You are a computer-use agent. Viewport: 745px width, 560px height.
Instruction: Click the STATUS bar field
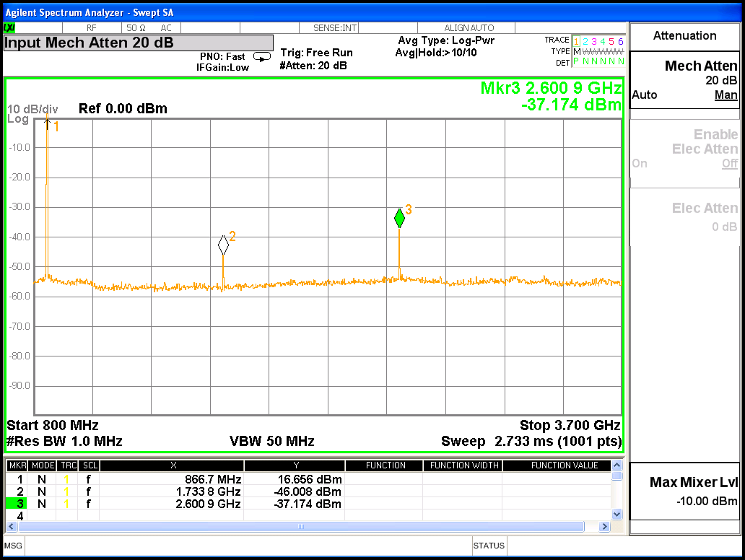click(x=489, y=546)
